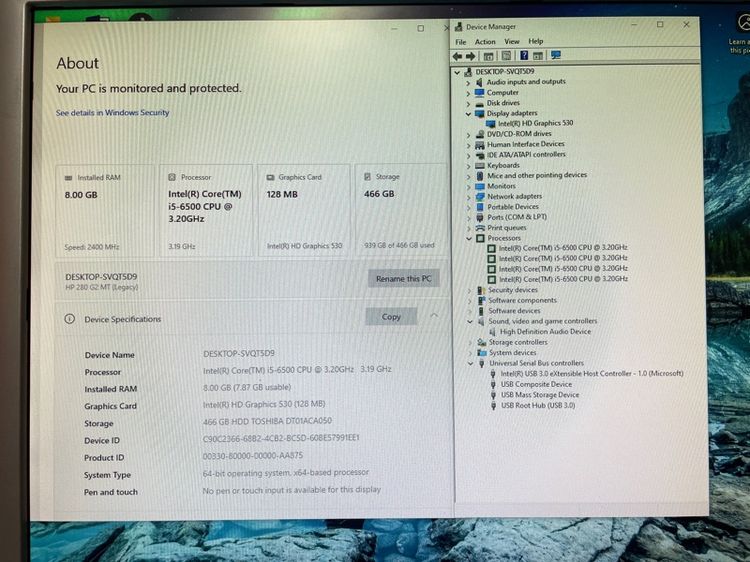The height and width of the screenshot is (562, 750).
Task: Select the High Definition Audio Device icon
Action: tap(492, 332)
